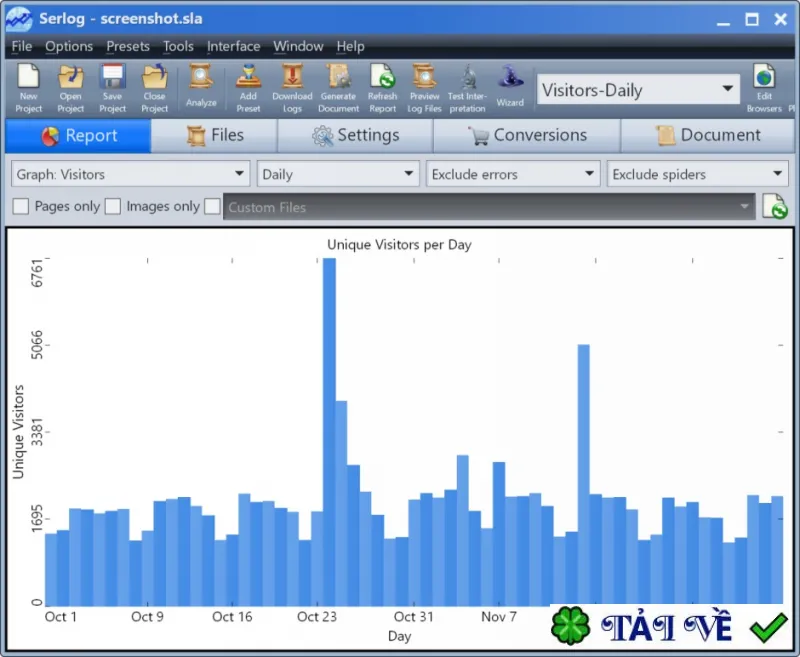This screenshot has width=800, height=657.
Task: Click the Generate Document icon
Action: point(339,77)
